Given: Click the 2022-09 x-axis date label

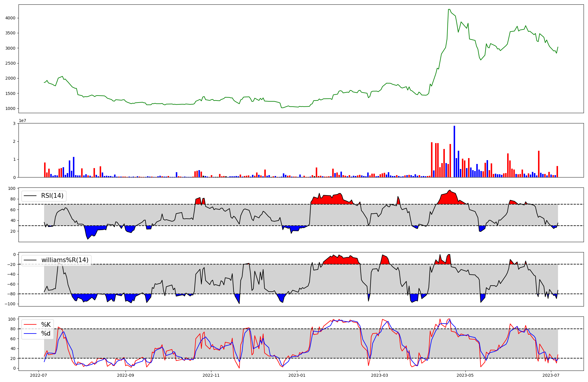Looking at the screenshot, I should pyautogui.click(x=126, y=375).
